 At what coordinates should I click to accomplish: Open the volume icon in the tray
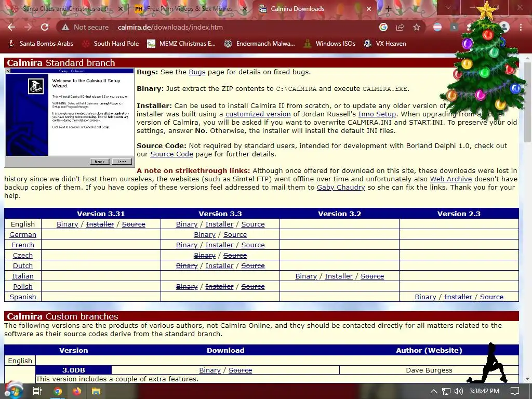(x=458, y=391)
